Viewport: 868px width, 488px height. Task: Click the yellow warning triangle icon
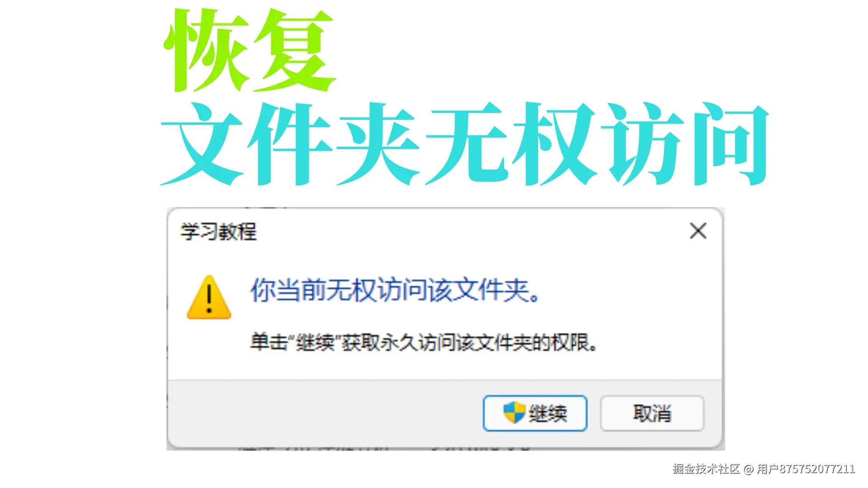[x=209, y=297]
